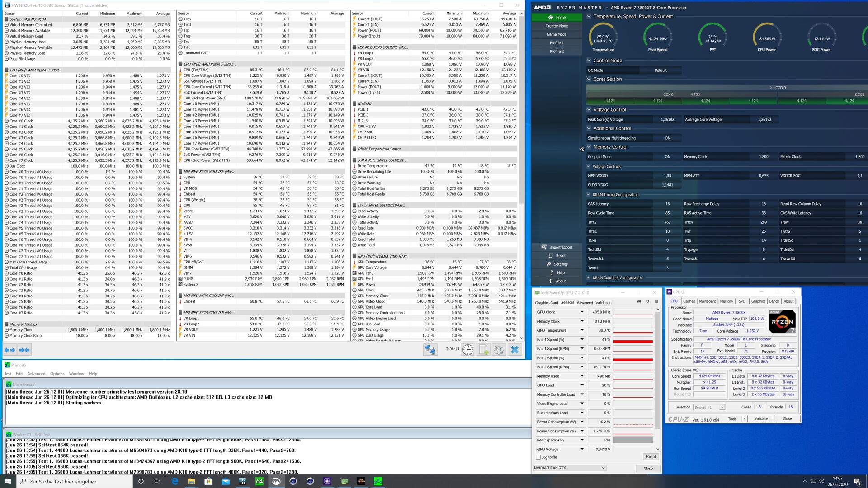Collapse Memory Control section
The width and height of the screenshot is (868, 488).
(x=589, y=147)
